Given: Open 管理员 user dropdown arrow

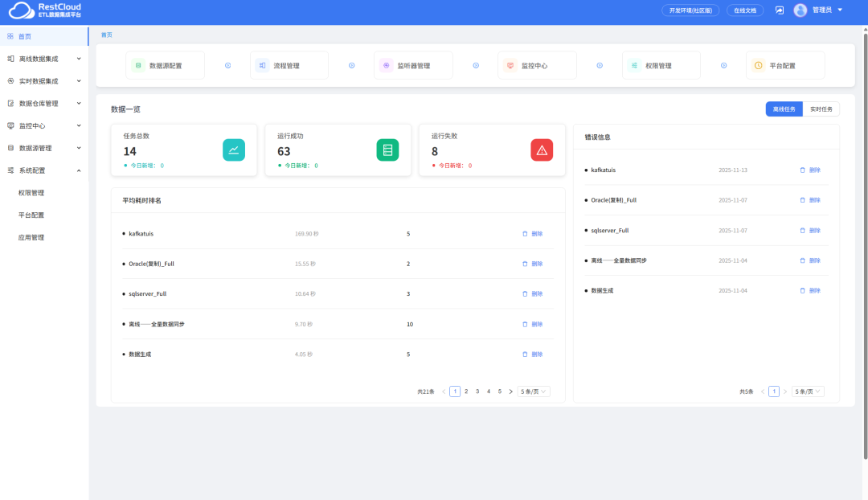Looking at the screenshot, I should point(840,10).
